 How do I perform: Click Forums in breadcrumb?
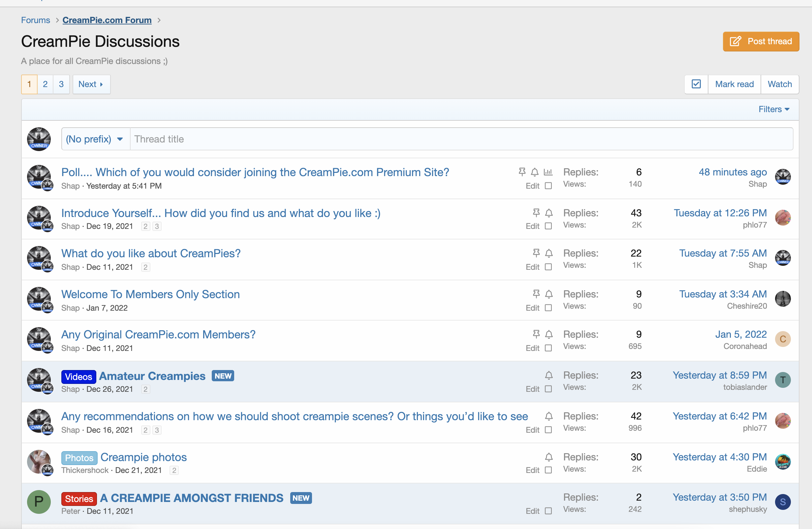tap(36, 20)
